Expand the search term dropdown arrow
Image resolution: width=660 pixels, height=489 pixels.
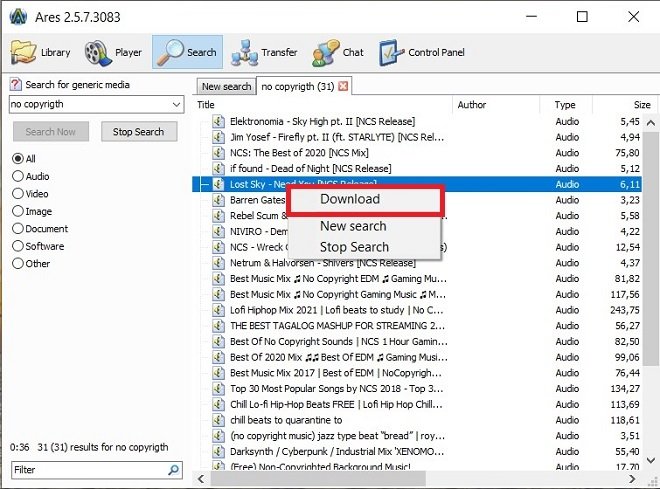[176, 104]
